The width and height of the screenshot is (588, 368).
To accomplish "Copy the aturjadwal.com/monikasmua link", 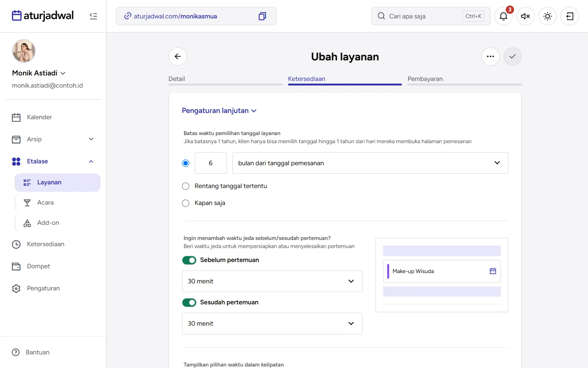I will click(x=262, y=16).
